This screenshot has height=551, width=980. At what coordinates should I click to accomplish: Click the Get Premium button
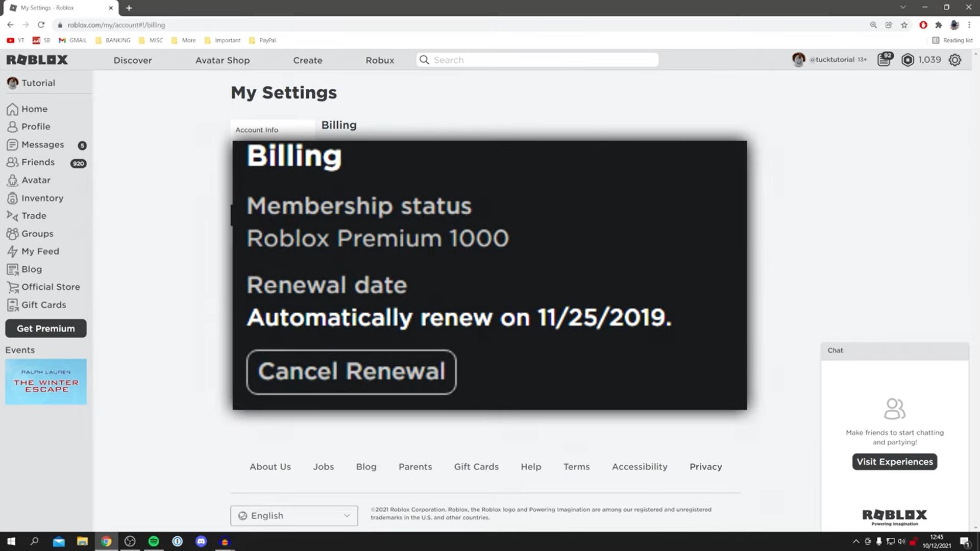point(46,329)
